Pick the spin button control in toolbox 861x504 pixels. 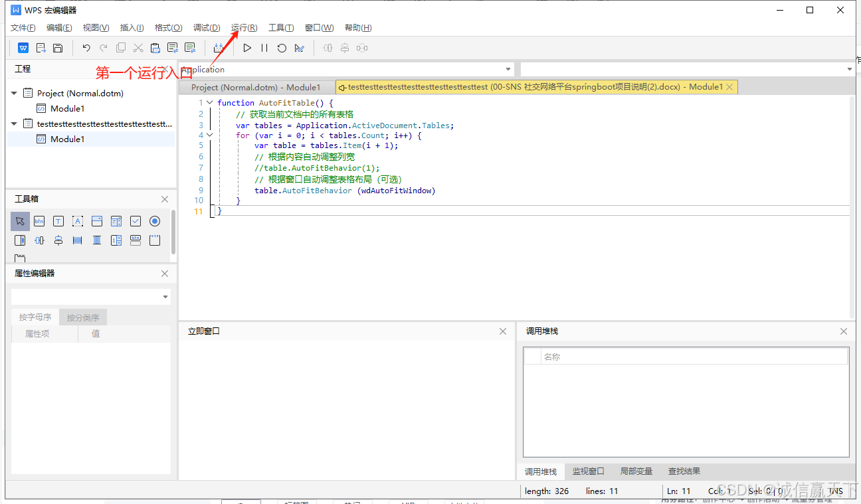pyautogui.click(x=116, y=240)
